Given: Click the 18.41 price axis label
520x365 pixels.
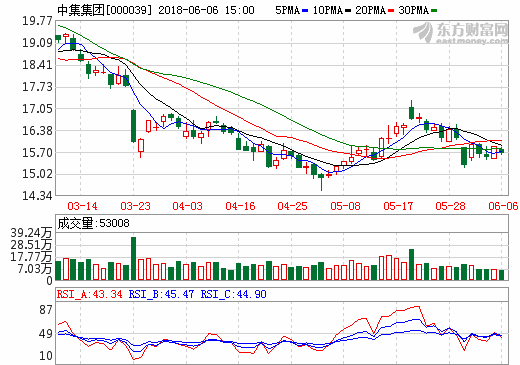Looking at the screenshot, I should pos(37,65).
